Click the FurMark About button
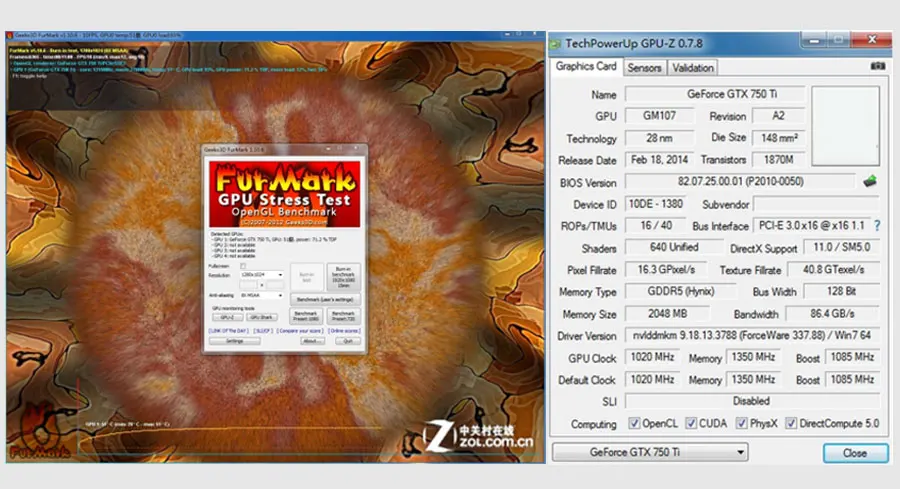The height and width of the screenshot is (489, 900). 312,341
